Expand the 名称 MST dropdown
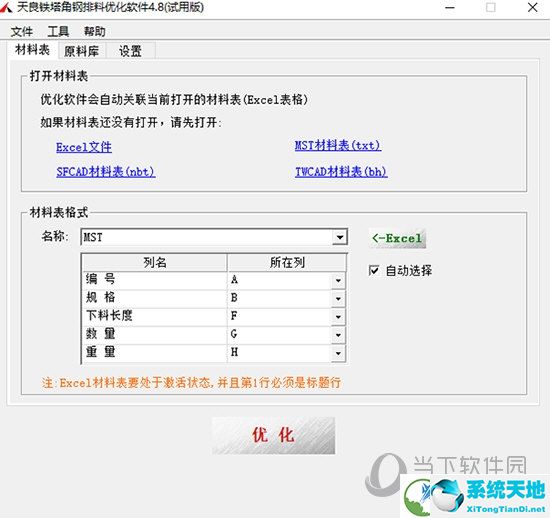 [x=340, y=237]
